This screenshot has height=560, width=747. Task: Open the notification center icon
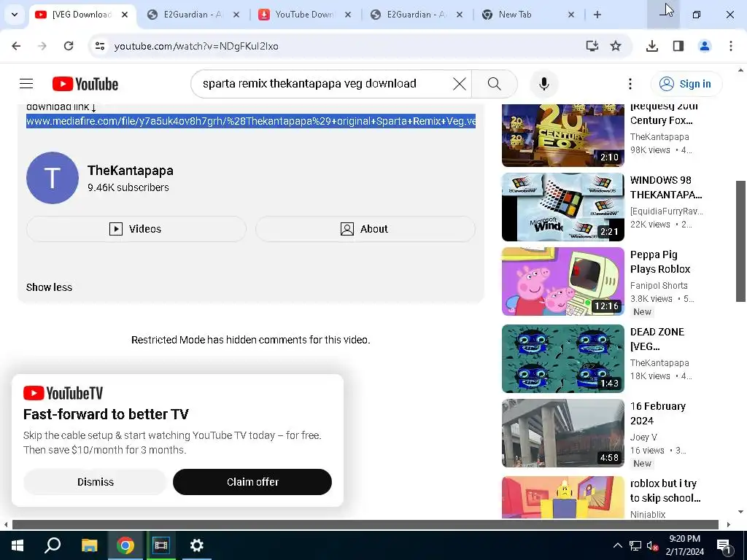click(724, 545)
